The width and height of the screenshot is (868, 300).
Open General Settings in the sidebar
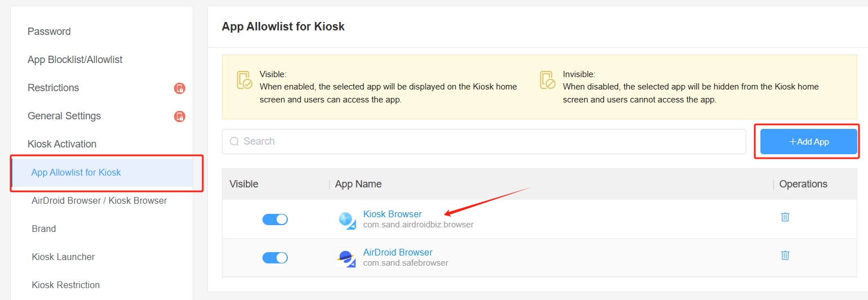[x=64, y=116]
